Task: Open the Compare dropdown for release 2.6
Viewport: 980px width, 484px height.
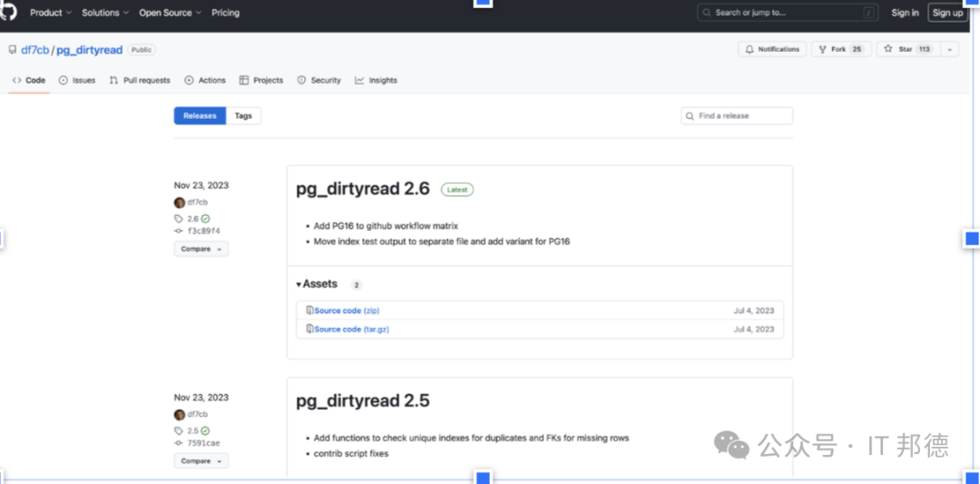Action: point(201,249)
